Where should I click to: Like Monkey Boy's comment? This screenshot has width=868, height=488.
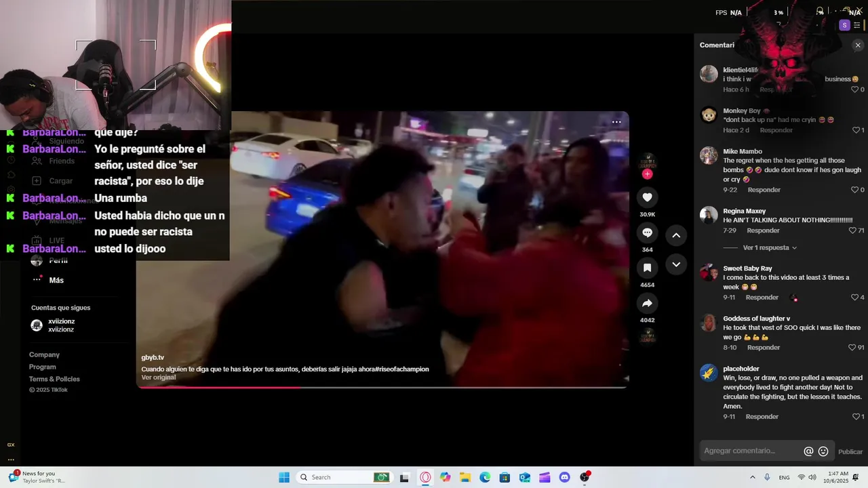855,130
